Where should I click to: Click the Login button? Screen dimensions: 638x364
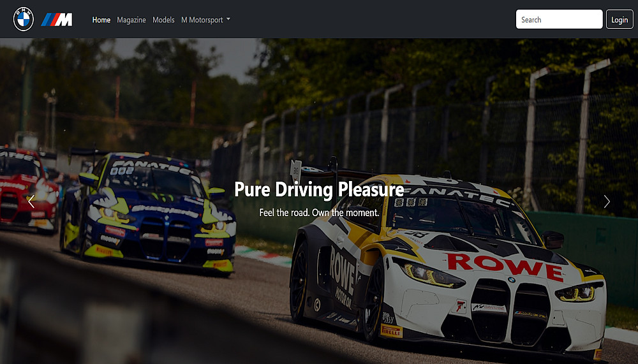[x=619, y=19]
